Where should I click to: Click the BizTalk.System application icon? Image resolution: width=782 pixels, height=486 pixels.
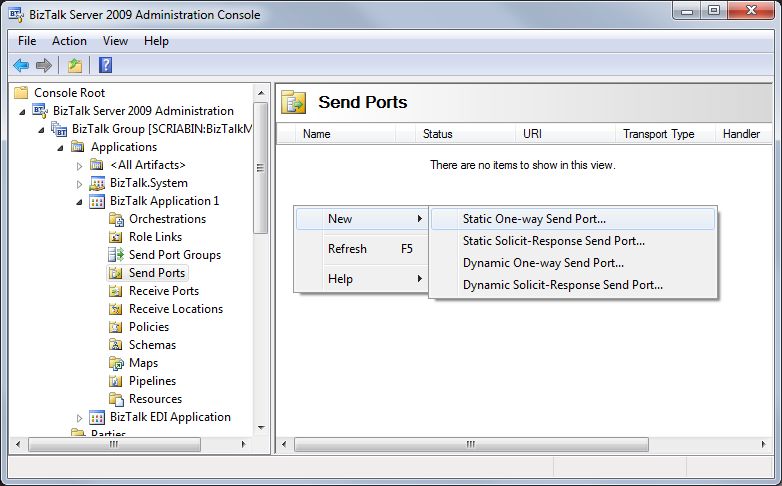coord(97,183)
